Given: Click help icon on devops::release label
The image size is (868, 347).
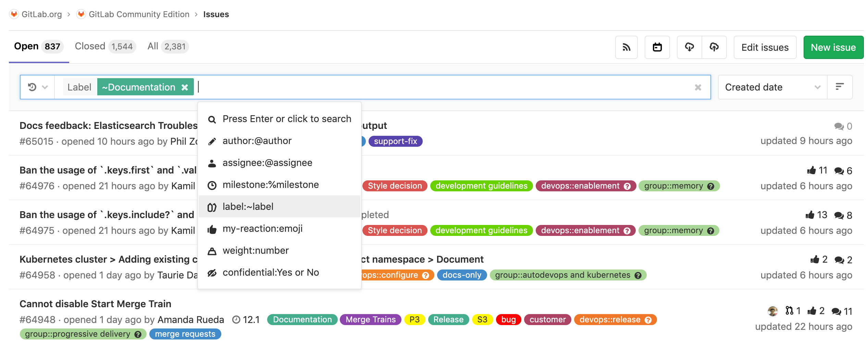Looking at the screenshot, I should click(648, 320).
